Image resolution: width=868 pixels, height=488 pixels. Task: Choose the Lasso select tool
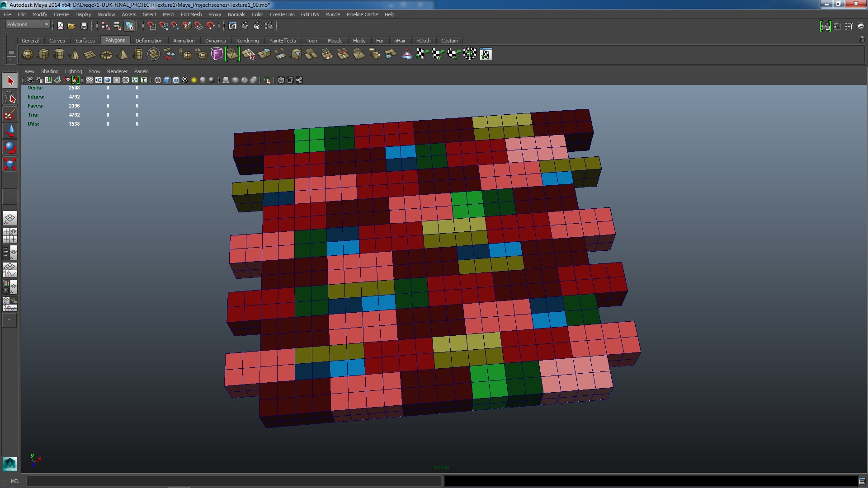click(10, 98)
